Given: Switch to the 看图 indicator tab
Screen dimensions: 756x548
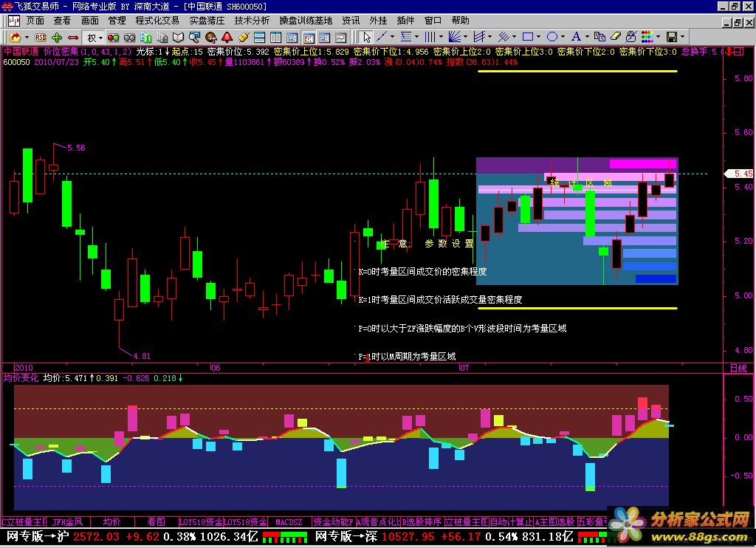Looking at the screenshot, I should pos(157,522).
